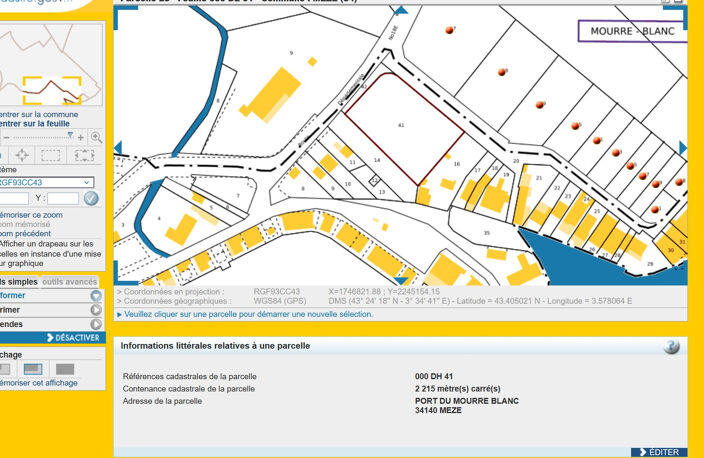Viewport: 704px width, 458px height.
Task: Validate coordinates with the checkmark button
Action: [91, 198]
